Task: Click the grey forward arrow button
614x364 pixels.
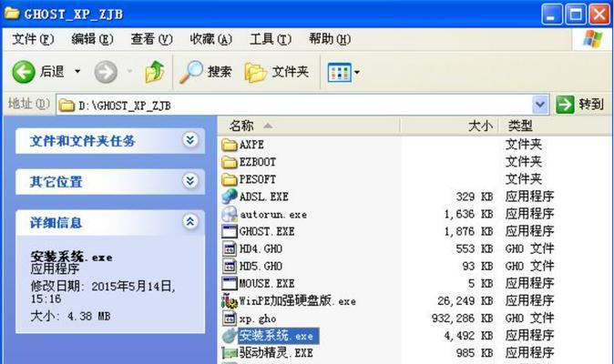Action: click(106, 72)
